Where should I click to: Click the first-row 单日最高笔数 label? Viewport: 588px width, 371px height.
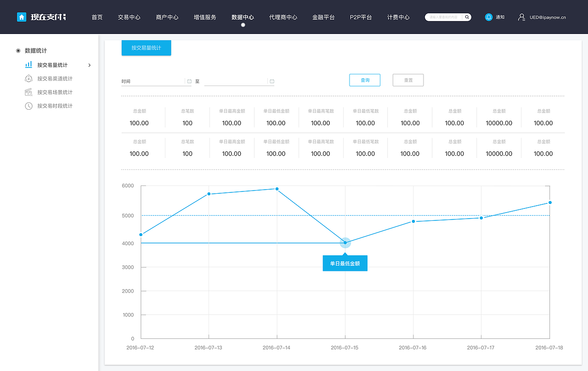pyautogui.click(x=321, y=111)
